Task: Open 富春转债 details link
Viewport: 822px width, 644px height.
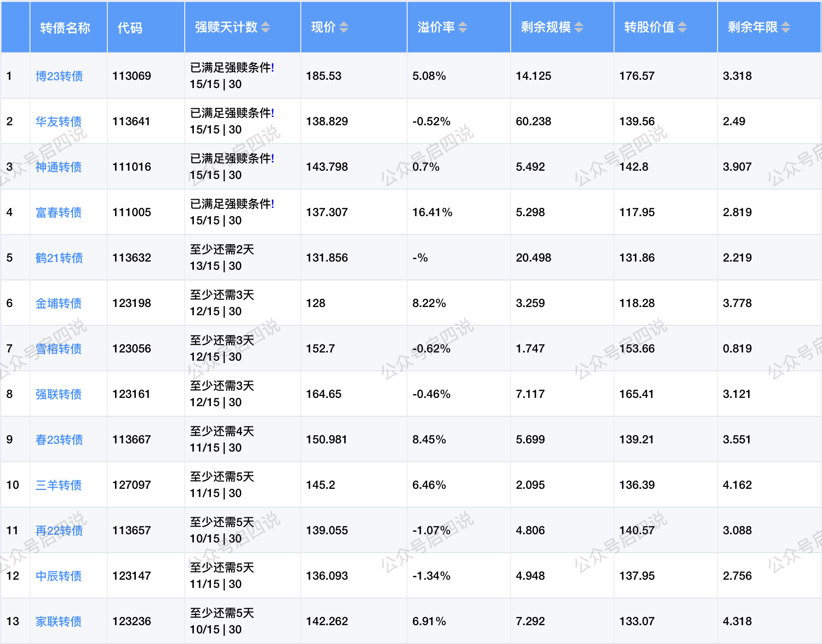Action: pyautogui.click(x=59, y=213)
